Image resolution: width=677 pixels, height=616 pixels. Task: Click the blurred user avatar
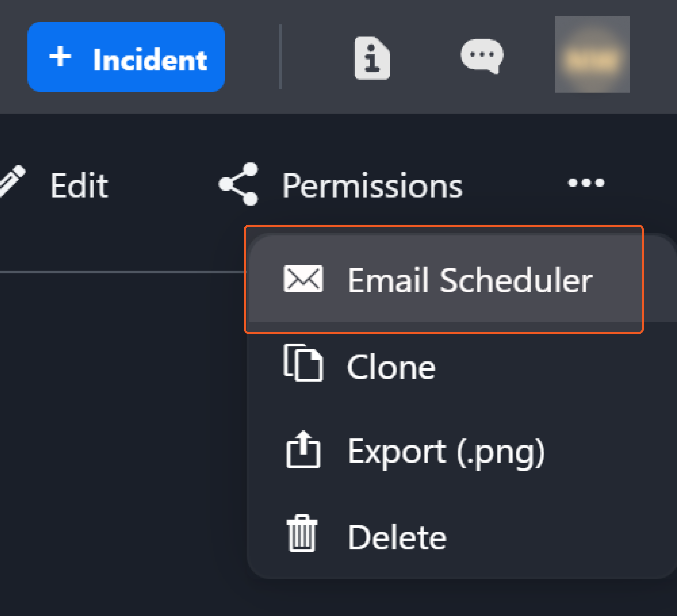coord(592,54)
